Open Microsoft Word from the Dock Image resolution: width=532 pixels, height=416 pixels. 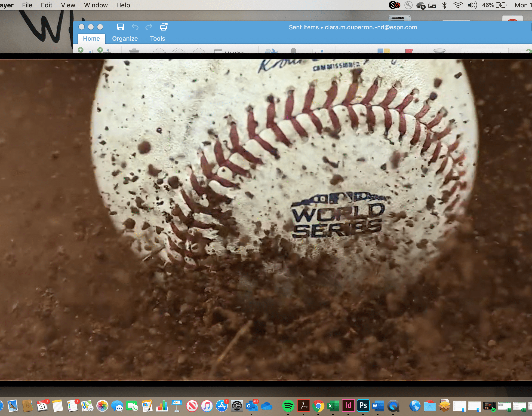(x=378, y=406)
